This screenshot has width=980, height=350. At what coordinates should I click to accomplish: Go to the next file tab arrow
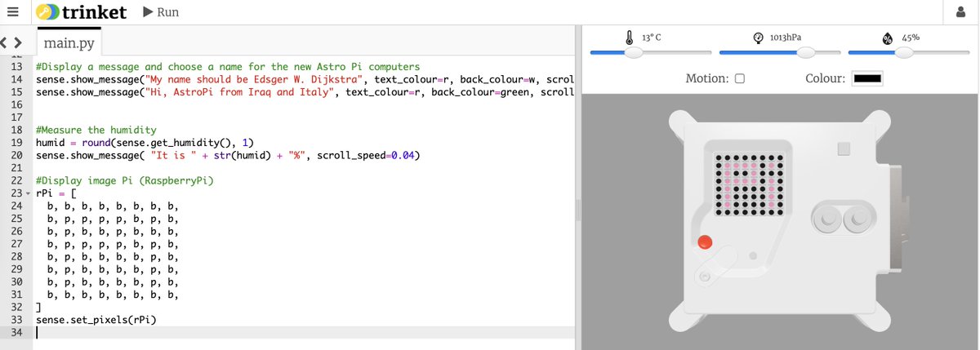[18, 42]
